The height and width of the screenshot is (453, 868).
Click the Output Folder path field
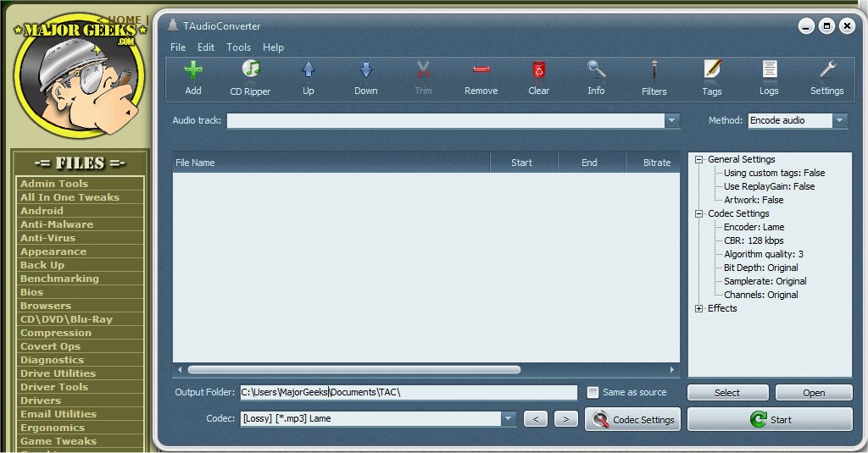409,392
